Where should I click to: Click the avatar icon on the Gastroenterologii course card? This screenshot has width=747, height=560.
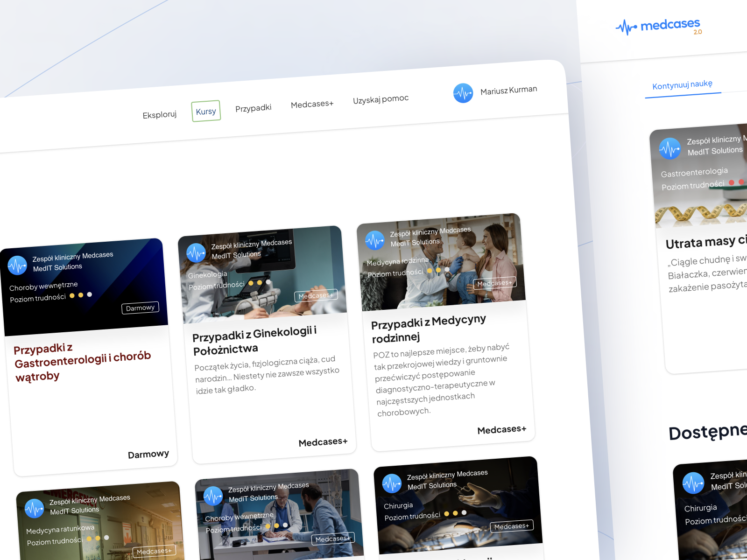click(17, 266)
